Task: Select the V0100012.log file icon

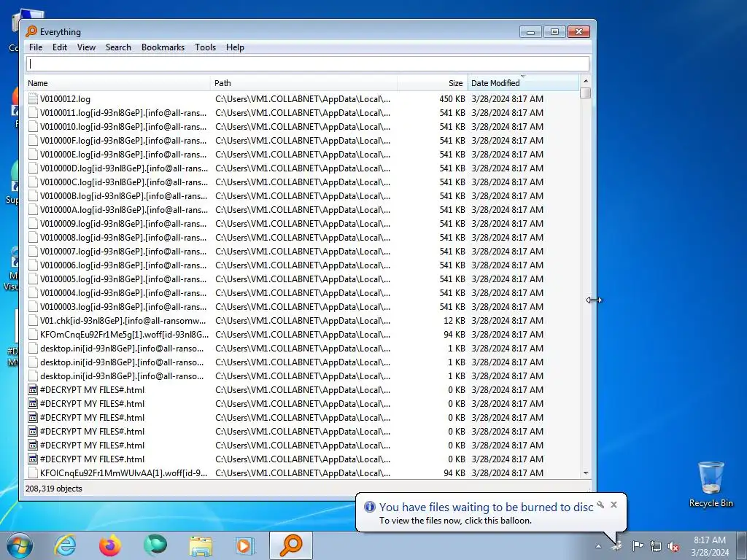Action: pyautogui.click(x=33, y=99)
